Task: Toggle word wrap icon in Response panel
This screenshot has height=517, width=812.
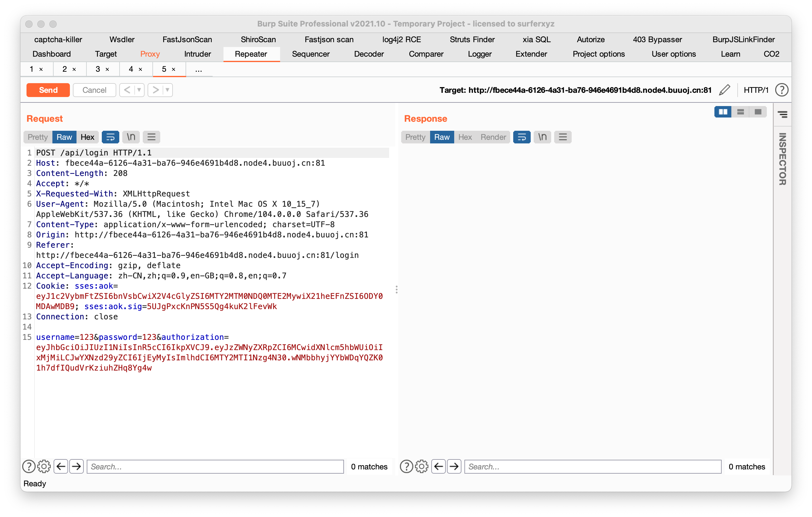Action: click(522, 137)
